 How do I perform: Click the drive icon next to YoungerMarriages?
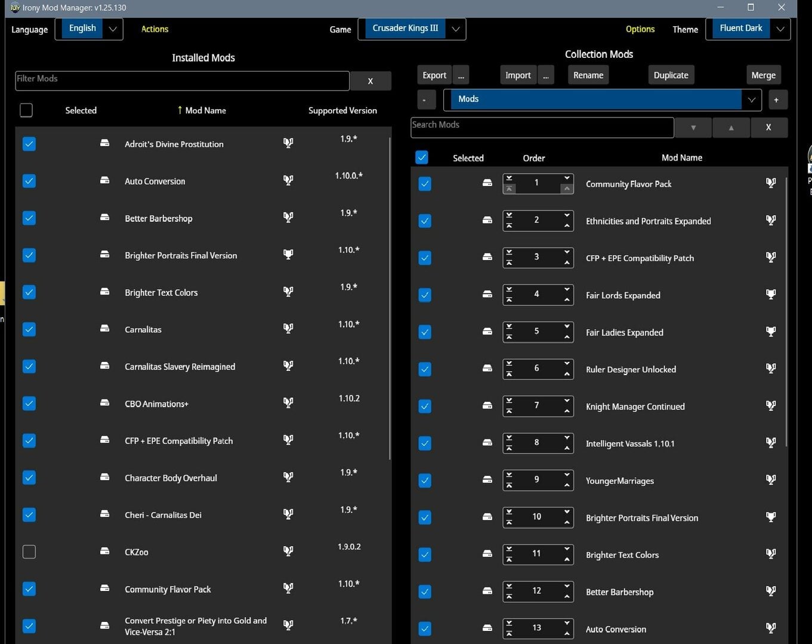click(487, 480)
